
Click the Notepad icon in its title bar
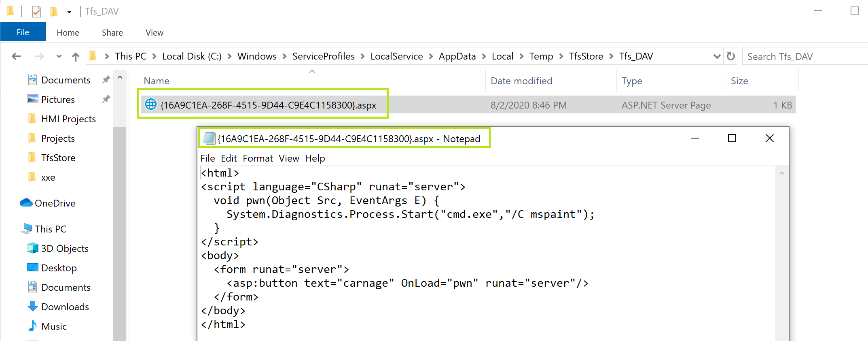[x=209, y=139]
